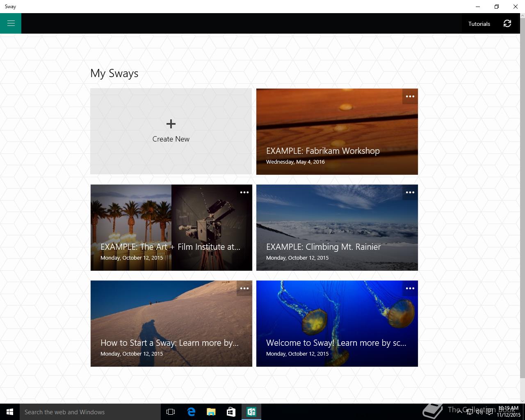Viewport: 525px width, 420px height.
Task: Open the EXAMPLE: Fabrikam Workshop sway
Action: coord(337,132)
